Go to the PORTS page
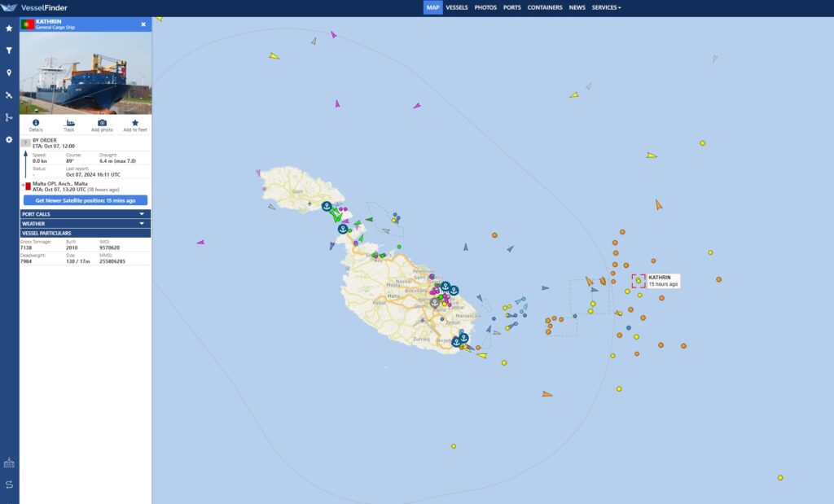 (512, 7)
